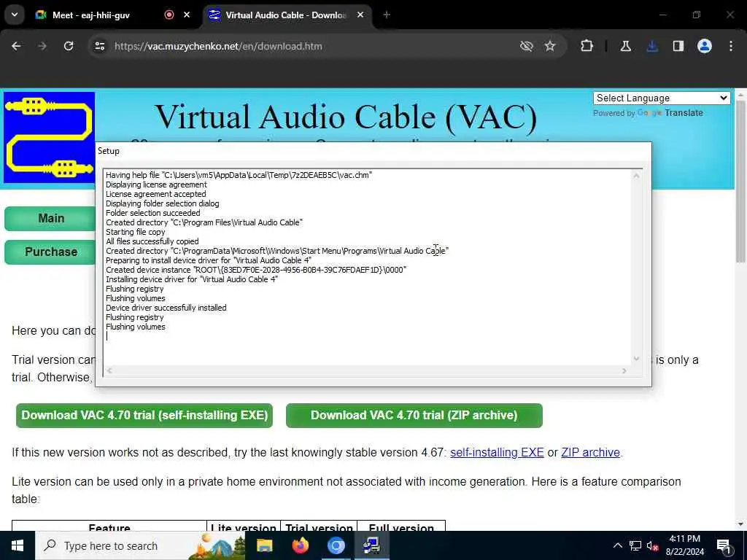
Task: Click the Setup log scroll right arrow
Action: click(624, 370)
